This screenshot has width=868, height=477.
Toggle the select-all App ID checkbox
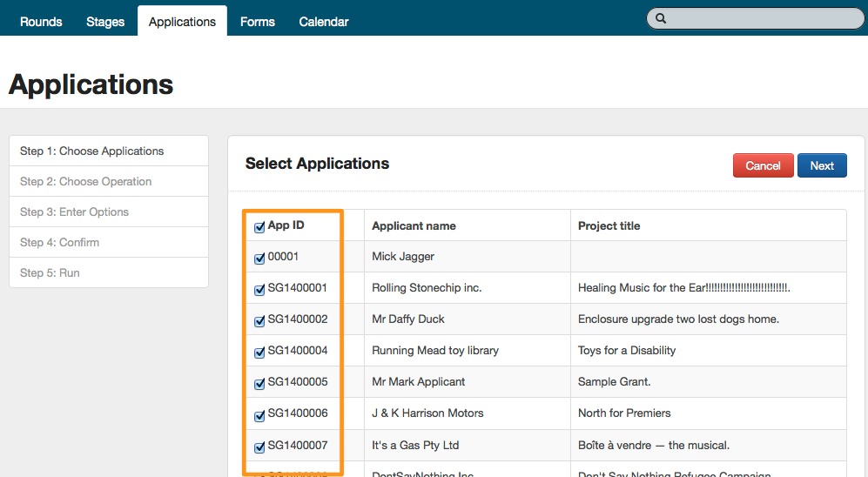[x=259, y=227]
